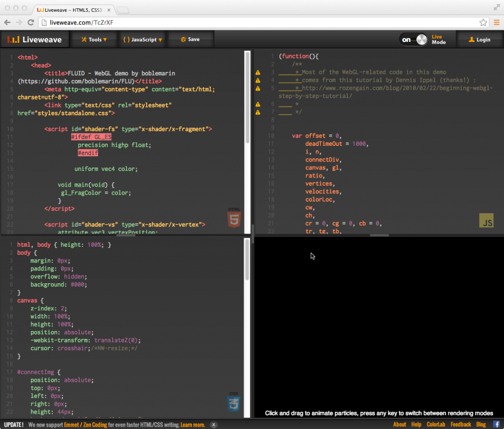Click the JS badge in the JavaScript editor
Screen dimensions: 504x429
[486, 221]
